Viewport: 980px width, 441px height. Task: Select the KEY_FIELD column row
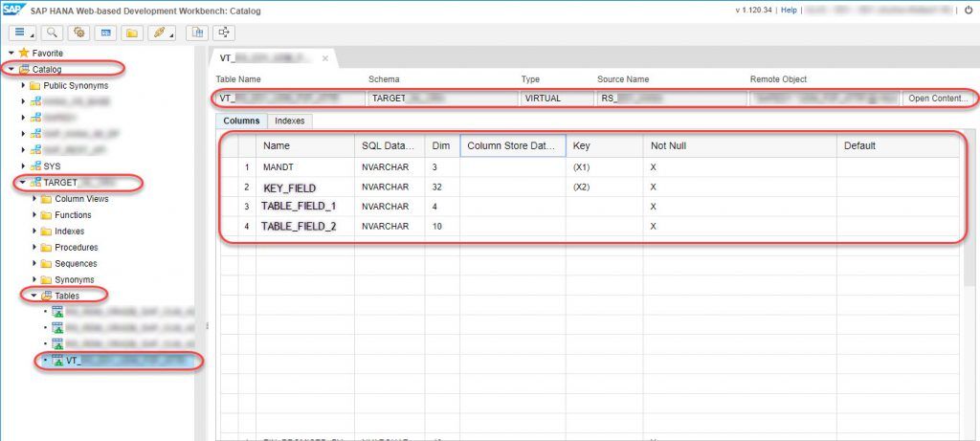point(590,187)
